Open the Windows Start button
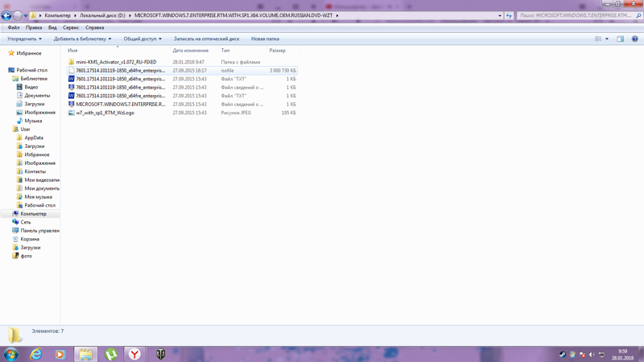Image resolution: width=644 pixels, height=362 pixels. click(x=10, y=354)
